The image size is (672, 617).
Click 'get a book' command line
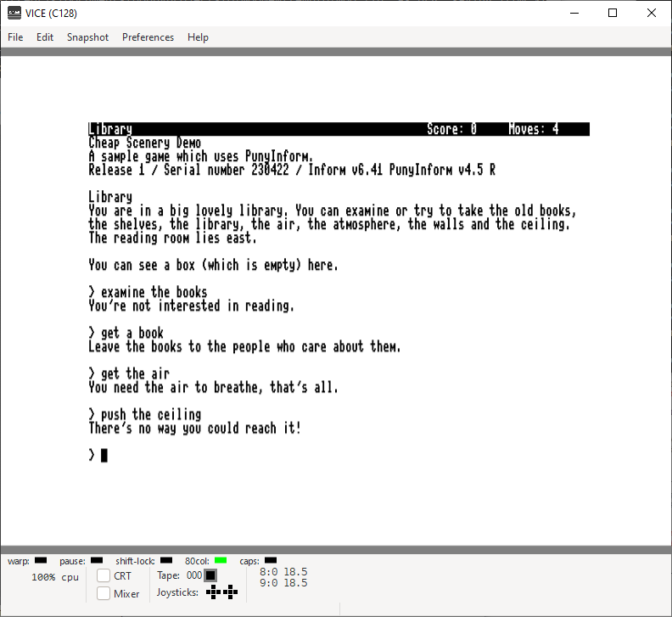point(126,333)
